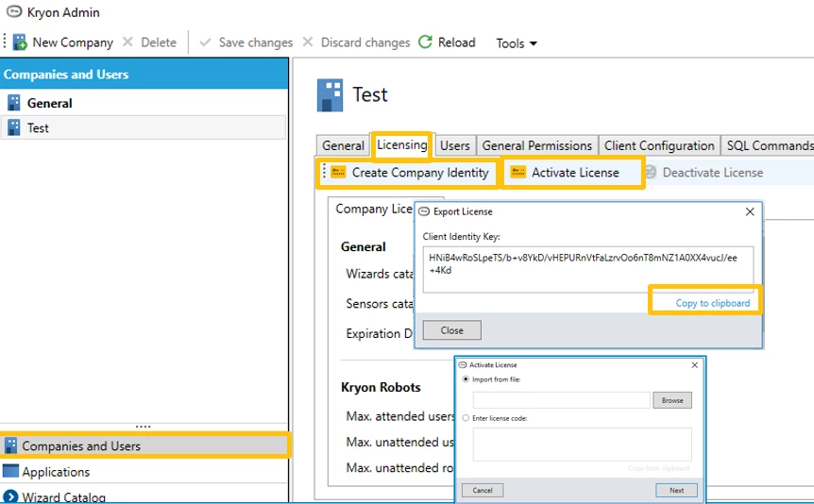
Task: Click the Deactivate License icon
Action: point(650,172)
